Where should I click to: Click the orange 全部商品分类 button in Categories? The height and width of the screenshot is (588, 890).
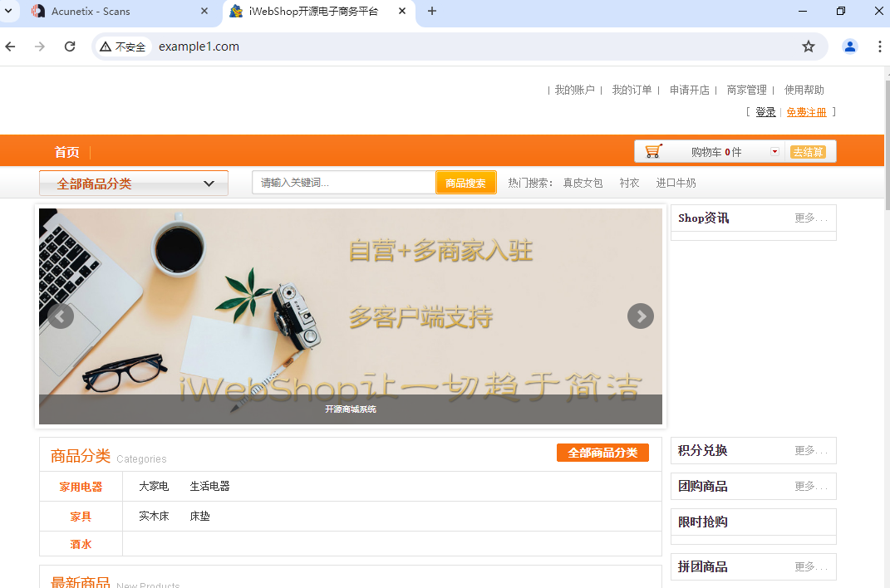tap(602, 453)
